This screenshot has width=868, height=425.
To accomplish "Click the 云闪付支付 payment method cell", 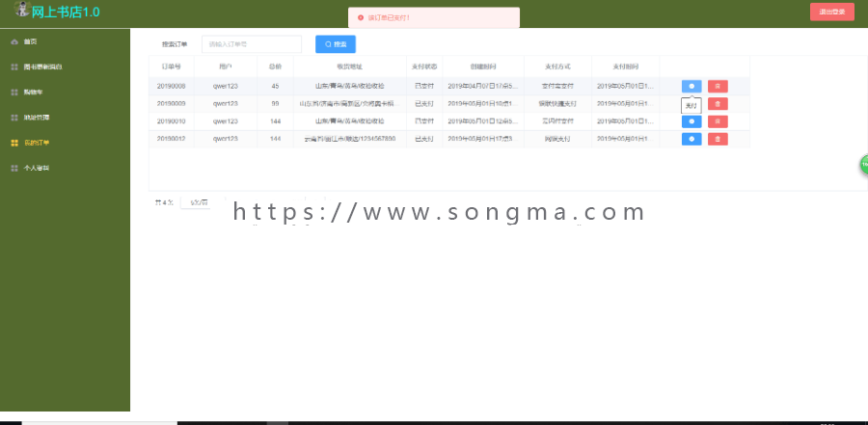I will click(557, 121).
